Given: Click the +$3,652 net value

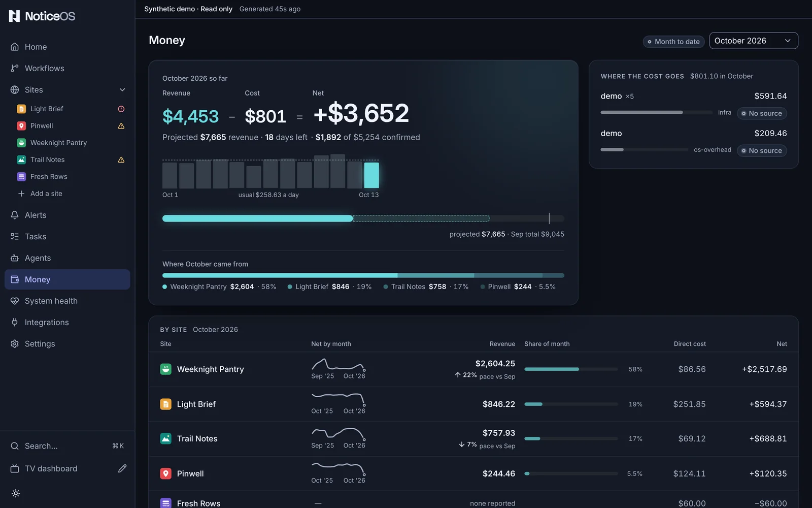Looking at the screenshot, I should (x=361, y=113).
